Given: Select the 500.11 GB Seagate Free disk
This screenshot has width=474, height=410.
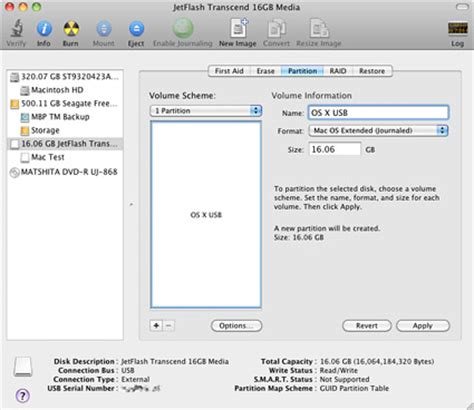Looking at the screenshot, I should [65, 104].
